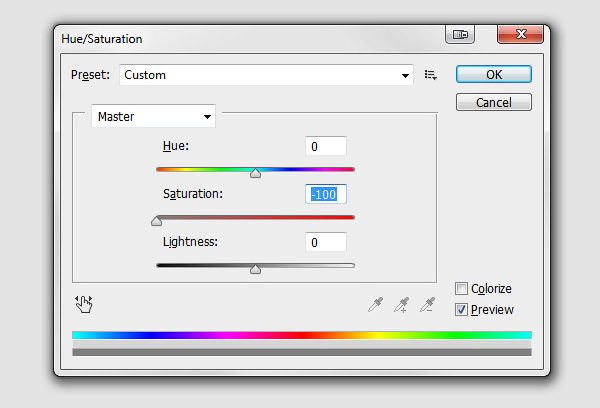600x408 pixels.
Task: Click the Hue value field
Action: coord(326,147)
